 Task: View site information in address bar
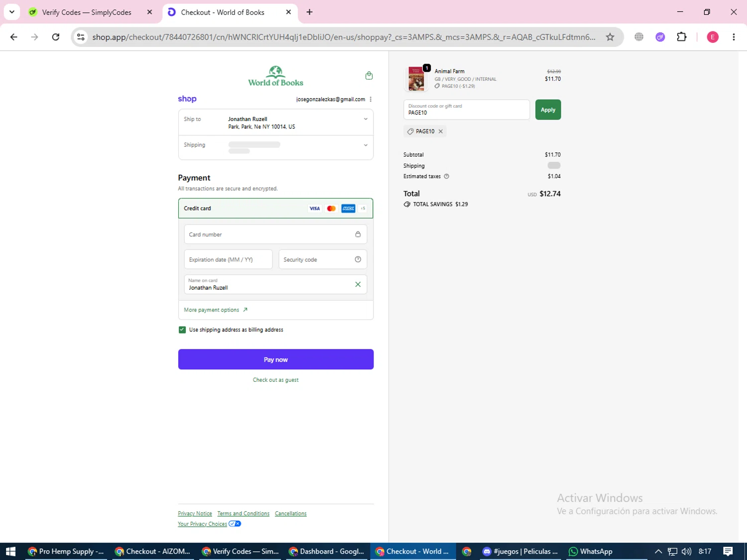pos(81,37)
